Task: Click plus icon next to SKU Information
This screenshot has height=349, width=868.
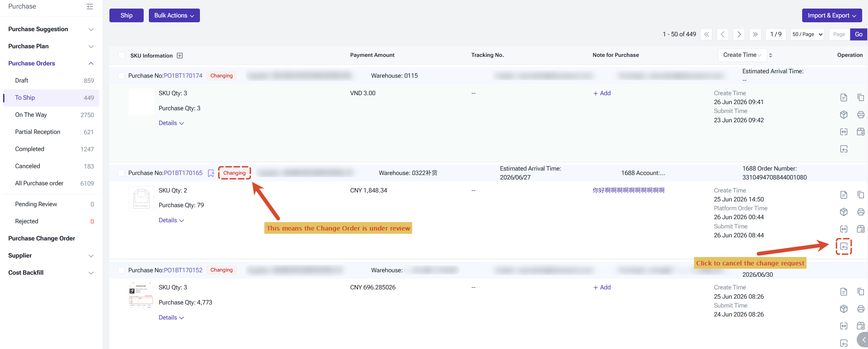Action: 180,55
